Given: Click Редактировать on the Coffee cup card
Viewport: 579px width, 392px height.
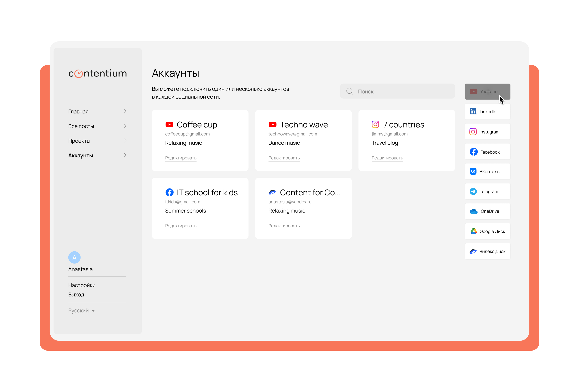Looking at the screenshot, I should click(181, 158).
